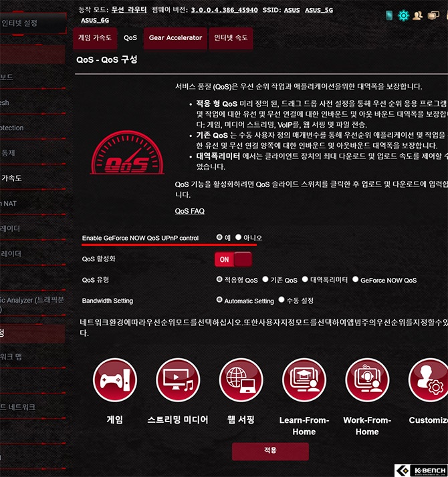Click the Bandwidth Setting label
Image resolution: width=448 pixels, height=477 pixels.
(x=108, y=301)
